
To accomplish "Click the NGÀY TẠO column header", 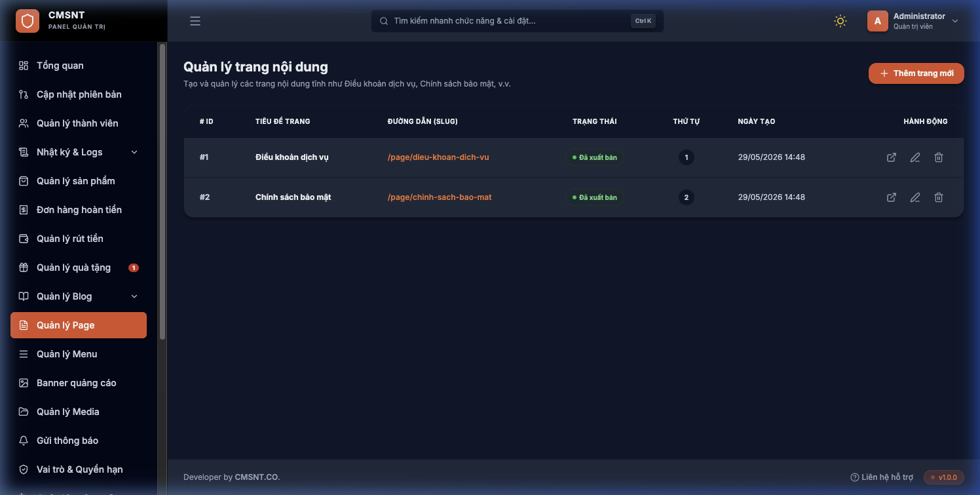I will (757, 121).
